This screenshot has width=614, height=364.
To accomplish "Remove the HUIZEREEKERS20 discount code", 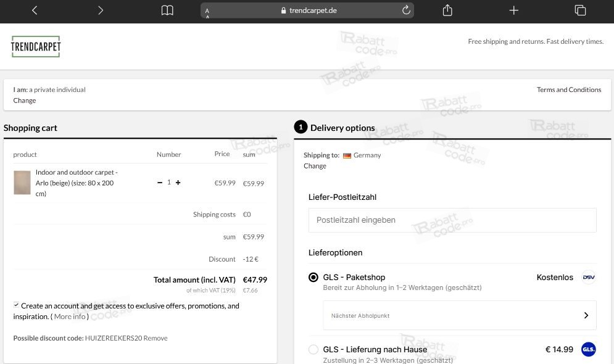I will click(x=156, y=338).
